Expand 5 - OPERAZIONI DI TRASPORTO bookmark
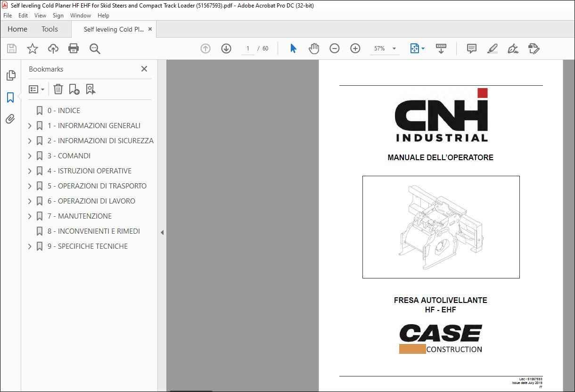 pyautogui.click(x=30, y=186)
